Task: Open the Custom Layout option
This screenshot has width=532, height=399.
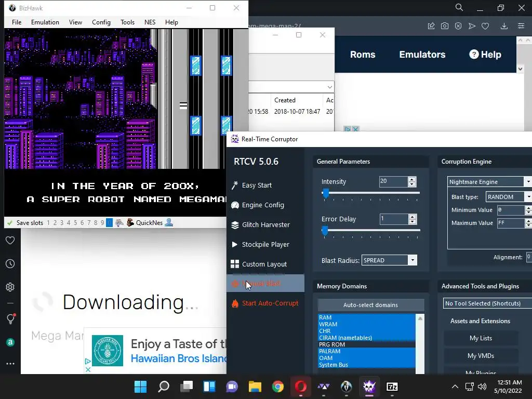Action: 264,264
